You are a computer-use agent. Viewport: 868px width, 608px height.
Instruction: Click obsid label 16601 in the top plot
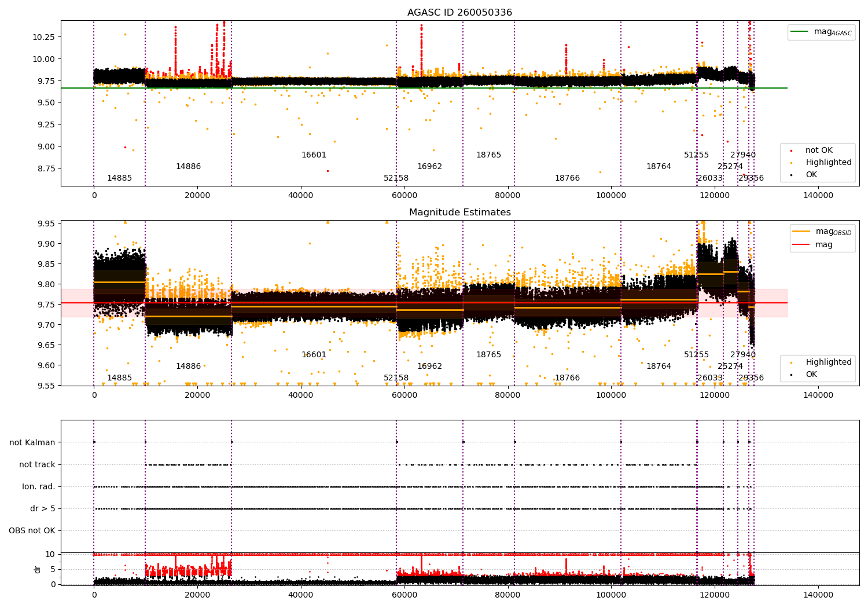(314, 155)
